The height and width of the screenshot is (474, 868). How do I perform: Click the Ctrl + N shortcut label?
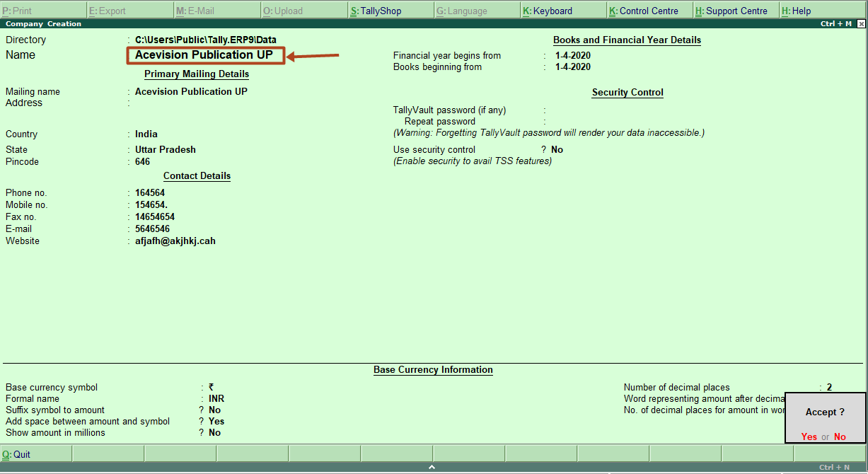[835, 468]
